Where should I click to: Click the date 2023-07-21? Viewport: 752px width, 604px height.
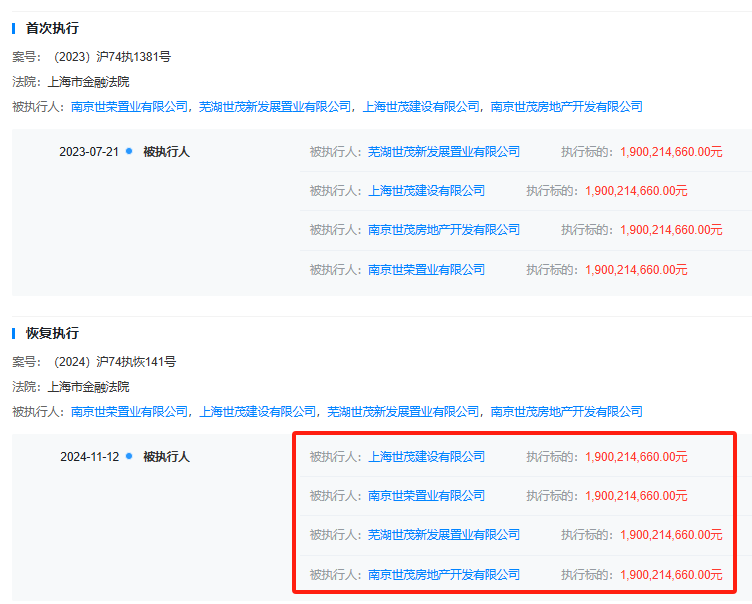click(x=89, y=152)
